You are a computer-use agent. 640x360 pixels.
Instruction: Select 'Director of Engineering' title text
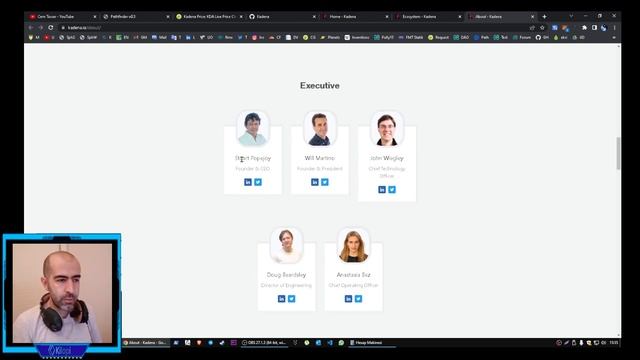coord(286,285)
